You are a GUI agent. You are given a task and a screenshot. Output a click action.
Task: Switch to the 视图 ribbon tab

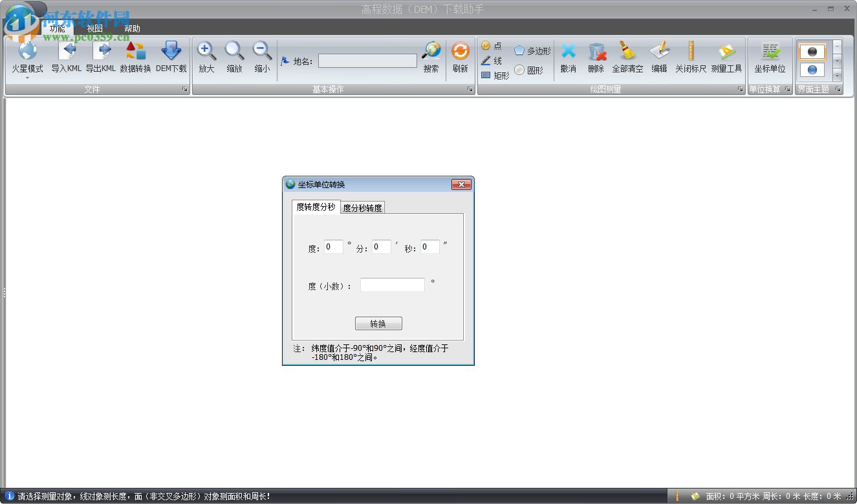click(95, 28)
